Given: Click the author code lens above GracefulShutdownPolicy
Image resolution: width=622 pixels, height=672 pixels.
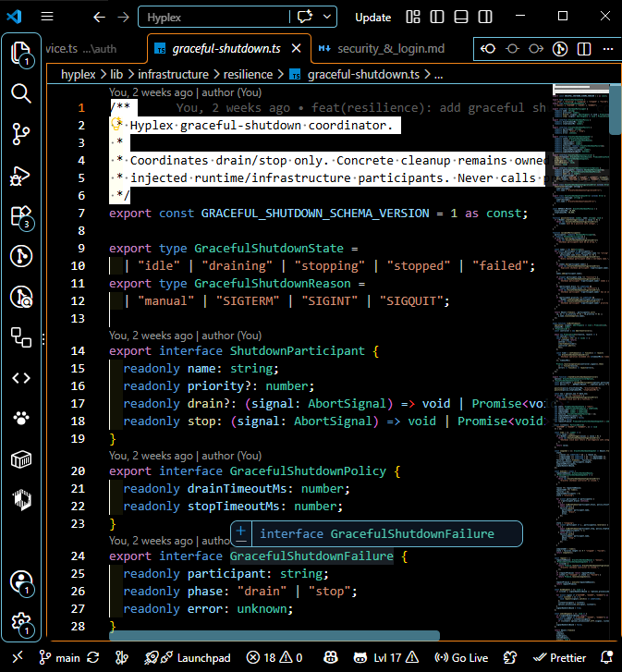Looking at the screenshot, I should tap(185, 455).
